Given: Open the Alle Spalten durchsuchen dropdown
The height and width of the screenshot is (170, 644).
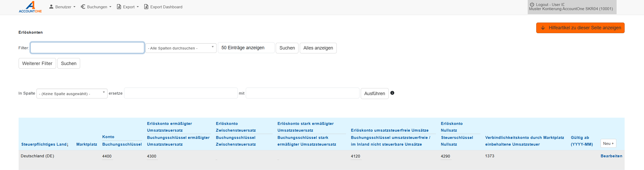Looking at the screenshot, I should [181, 48].
